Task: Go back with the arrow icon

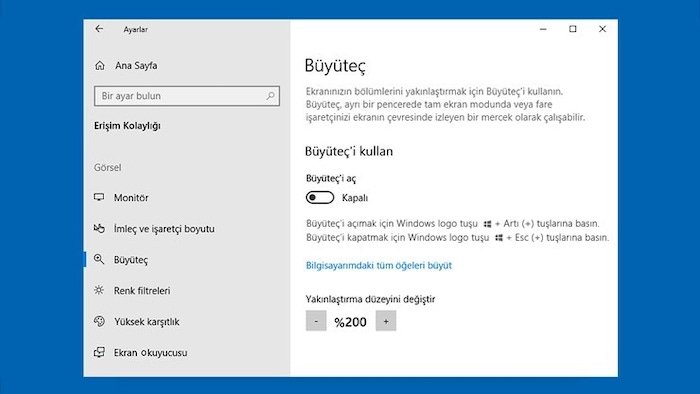Action: (99, 29)
